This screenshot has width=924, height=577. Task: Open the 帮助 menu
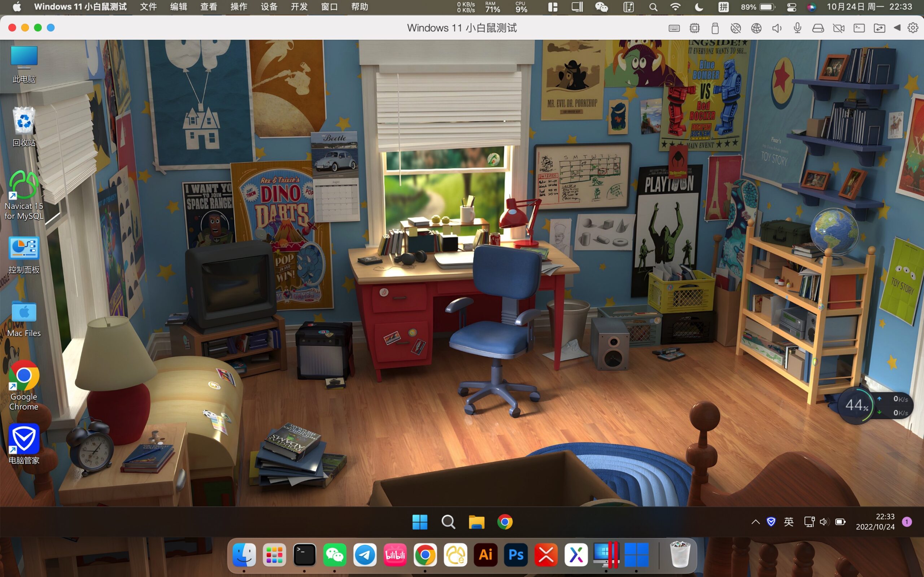click(359, 7)
